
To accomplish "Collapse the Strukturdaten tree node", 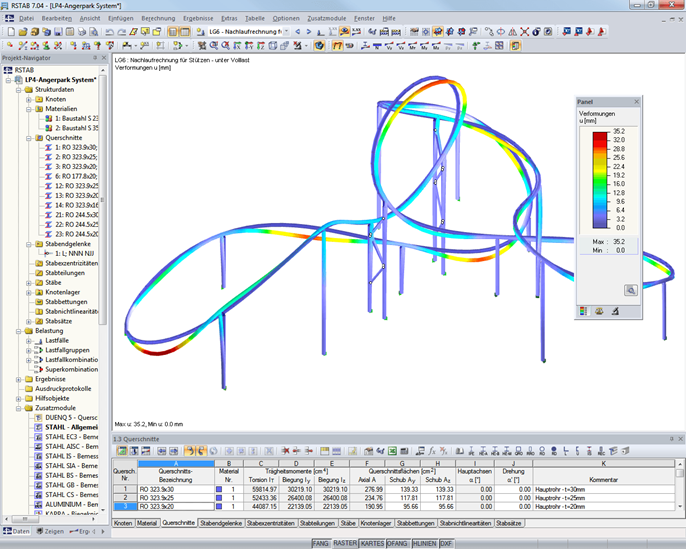I will pos(19,90).
